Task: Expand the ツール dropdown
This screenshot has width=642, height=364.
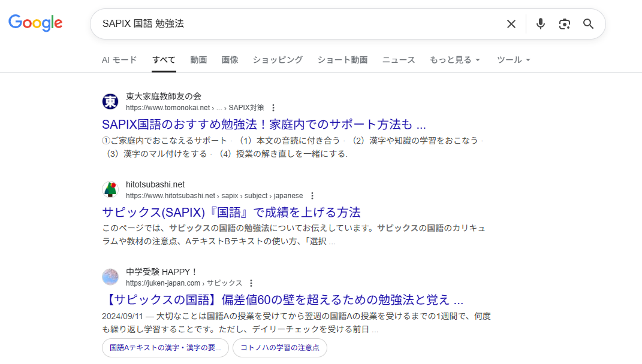Action: coord(513,60)
